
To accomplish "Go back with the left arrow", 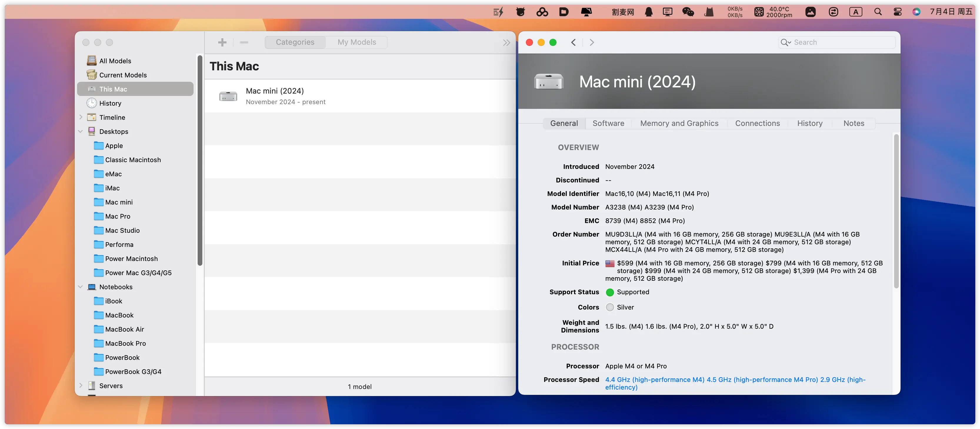I will 573,42.
